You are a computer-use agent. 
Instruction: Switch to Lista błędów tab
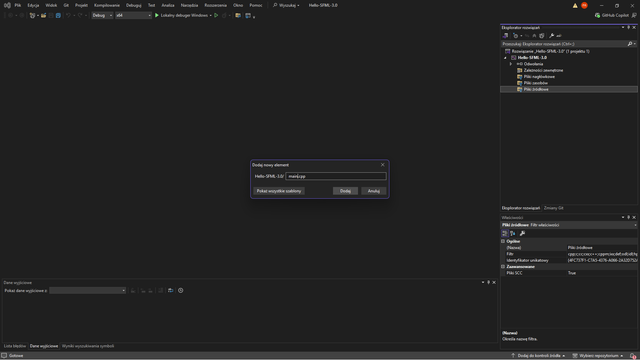(x=15, y=346)
